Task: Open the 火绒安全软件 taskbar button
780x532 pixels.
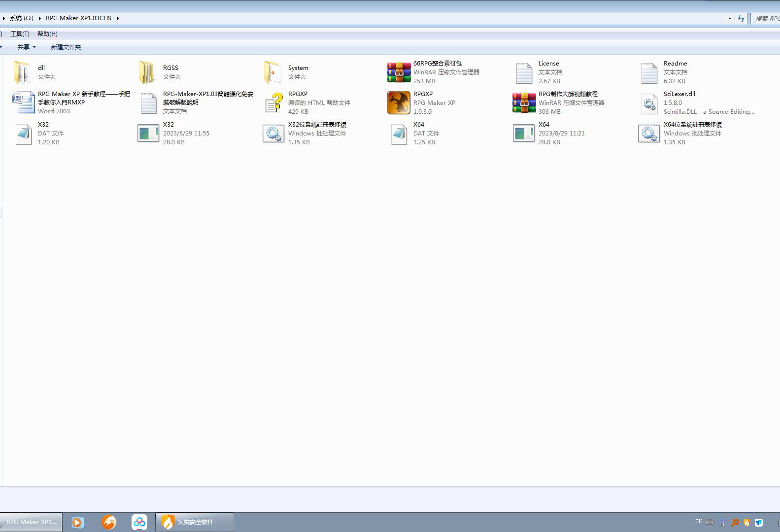Action: point(195,522)
